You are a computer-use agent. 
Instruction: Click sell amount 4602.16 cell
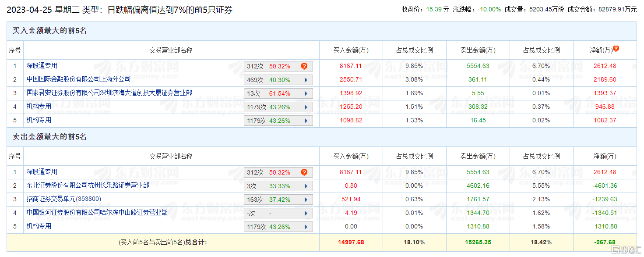[478, 186]
